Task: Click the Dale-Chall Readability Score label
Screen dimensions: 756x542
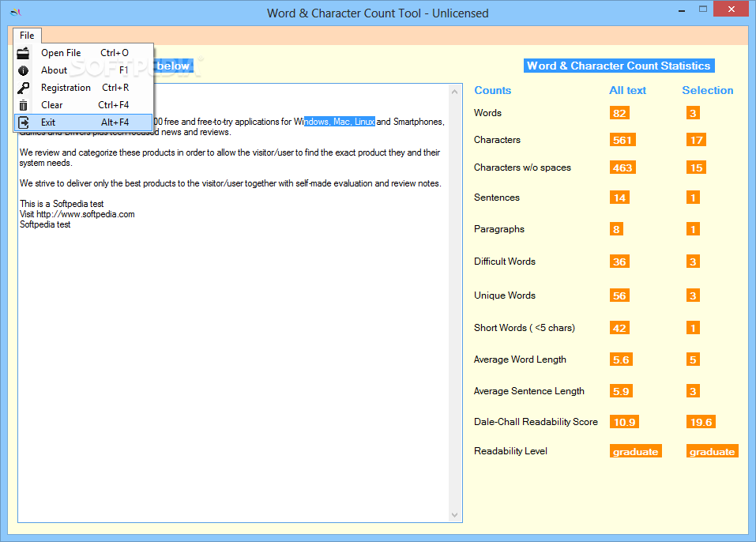Action: tap(536, 422)
